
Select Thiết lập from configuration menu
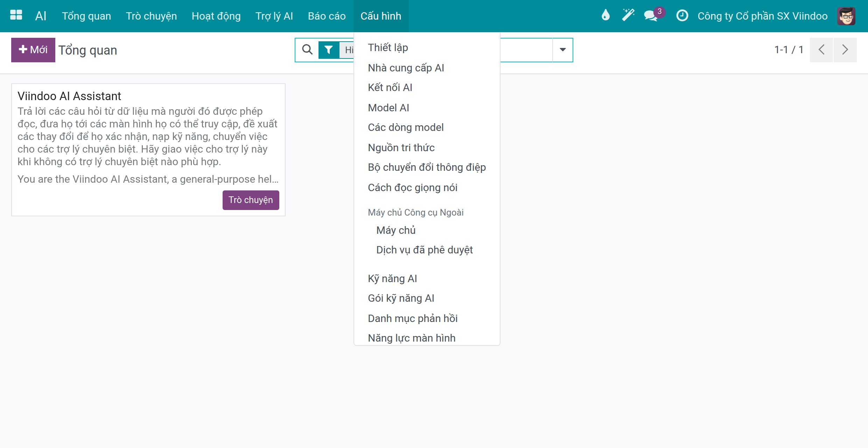coord(427,48)
